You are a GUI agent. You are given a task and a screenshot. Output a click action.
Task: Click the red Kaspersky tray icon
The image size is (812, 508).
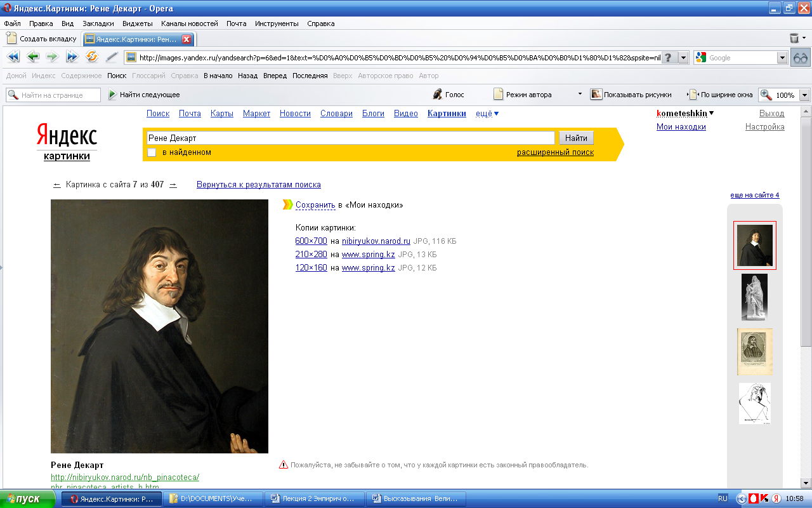pyautogui.click(x=764, y=498)
